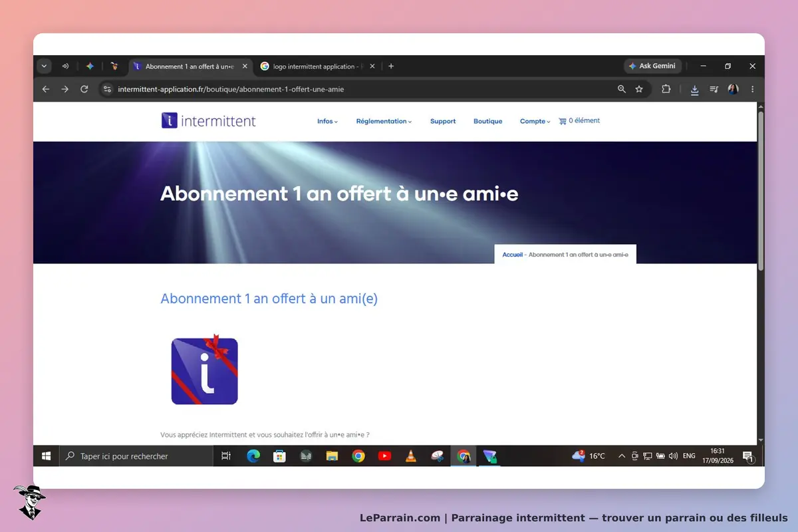The image size is (798, 532).
Task: Open the notification center
Action: [x=747, y=456]
